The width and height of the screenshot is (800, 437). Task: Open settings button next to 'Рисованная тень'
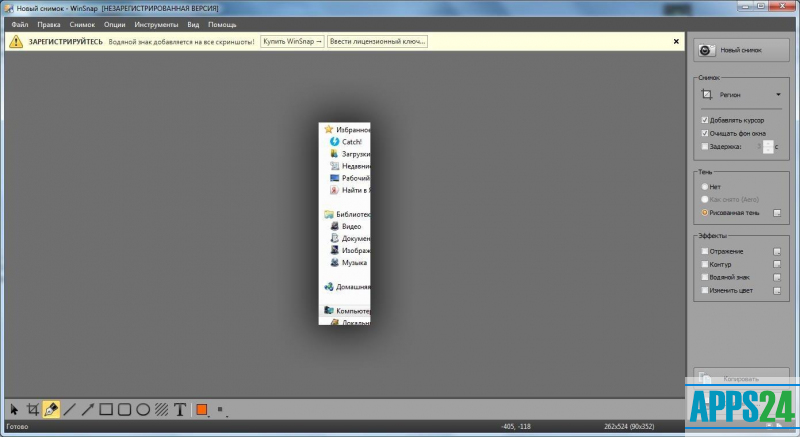[x=776, y=213]
